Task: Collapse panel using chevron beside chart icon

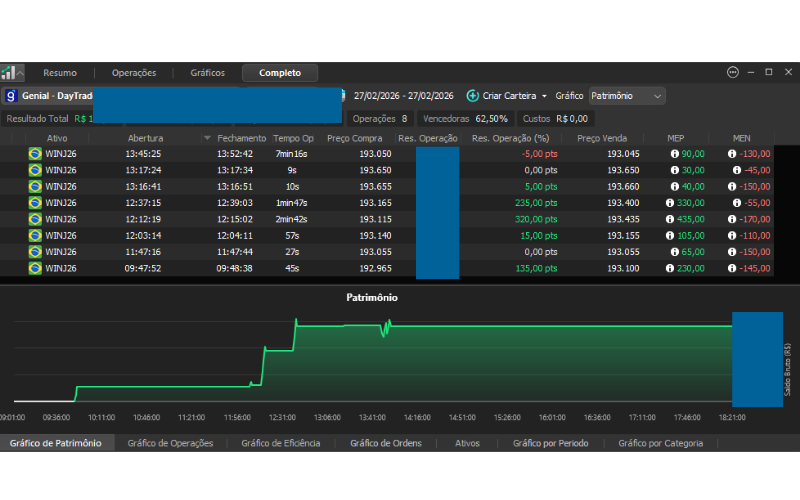Action: [22, 73]
